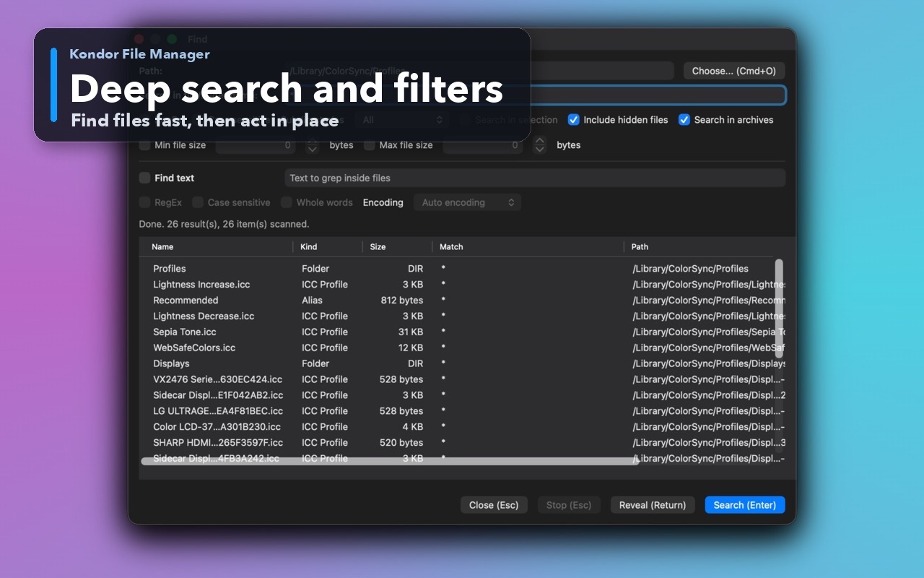Select Lightness Increase.icc result
This screenshot has width=924, height=578.
pos(462,285)
